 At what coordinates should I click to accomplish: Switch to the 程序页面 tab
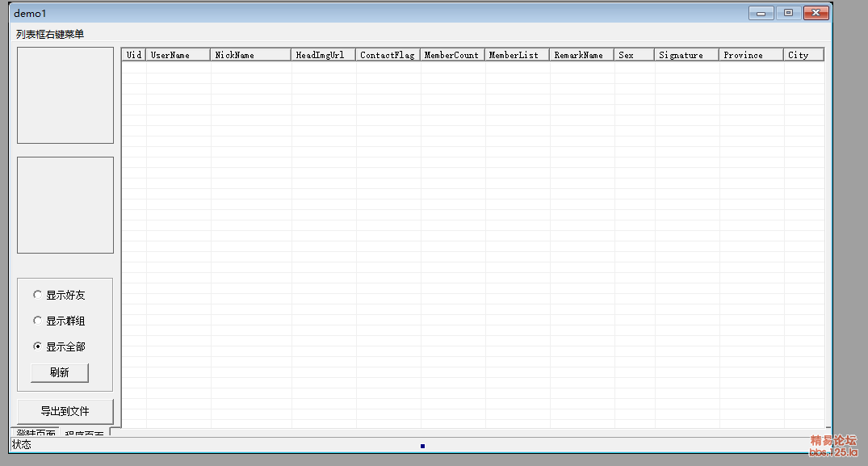[84, 435]
